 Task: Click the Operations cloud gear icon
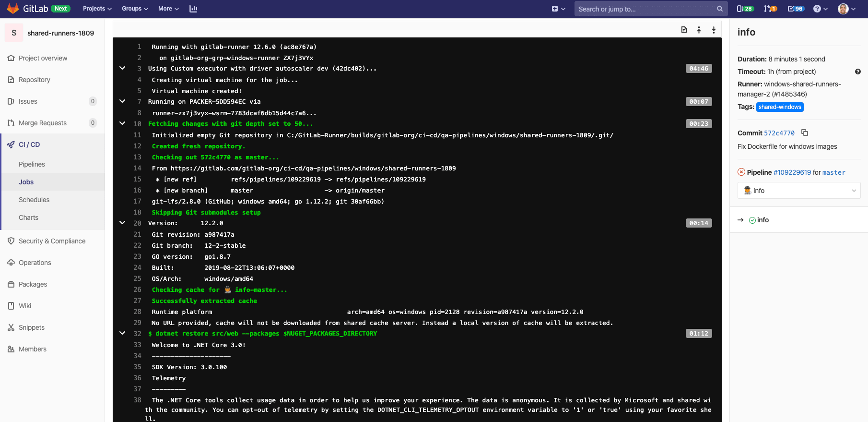(x=11, y=263)
